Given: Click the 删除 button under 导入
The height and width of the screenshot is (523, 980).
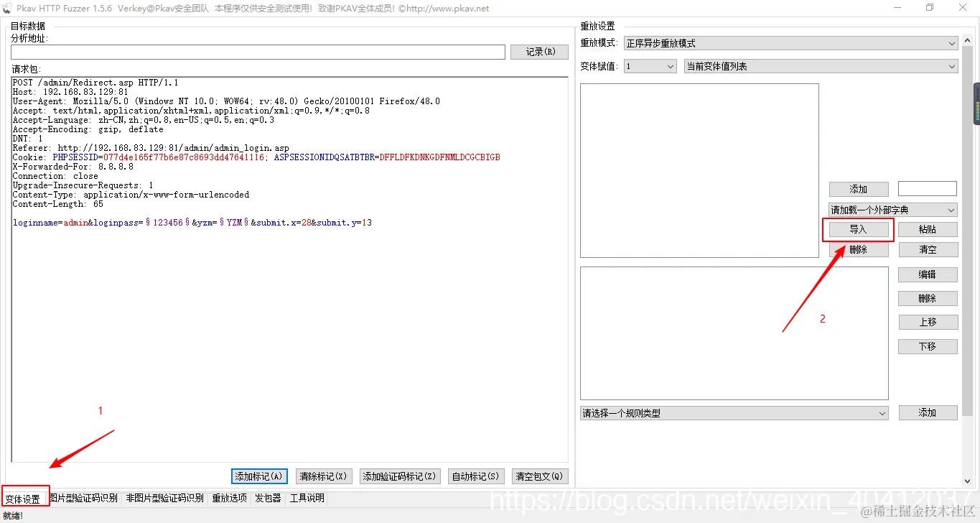Looking at the screenshot, I should click(x=859, y=249).
